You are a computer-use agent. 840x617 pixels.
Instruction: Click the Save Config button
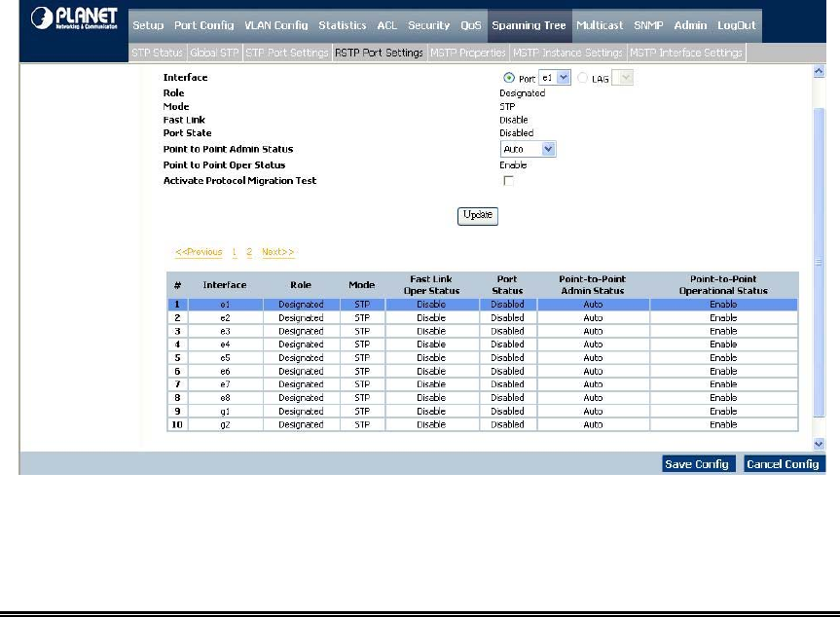[697, 464]
